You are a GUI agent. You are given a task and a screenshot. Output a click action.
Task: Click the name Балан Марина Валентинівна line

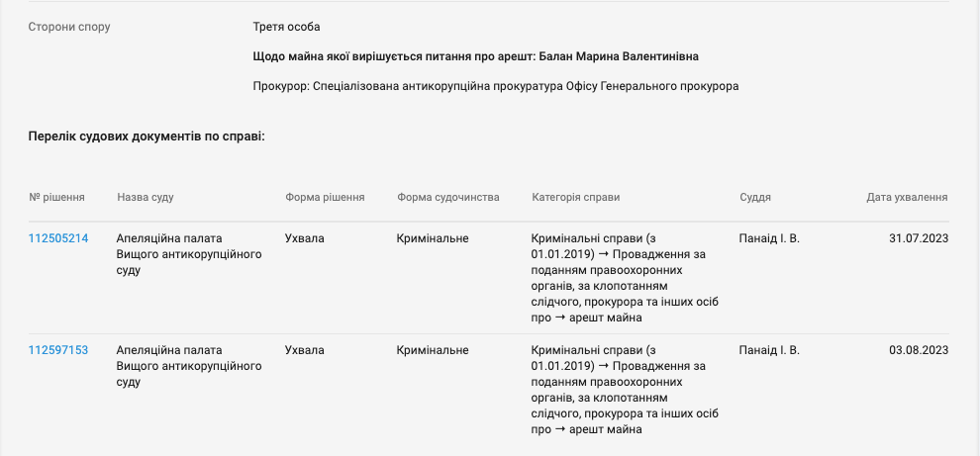point(482,56)
